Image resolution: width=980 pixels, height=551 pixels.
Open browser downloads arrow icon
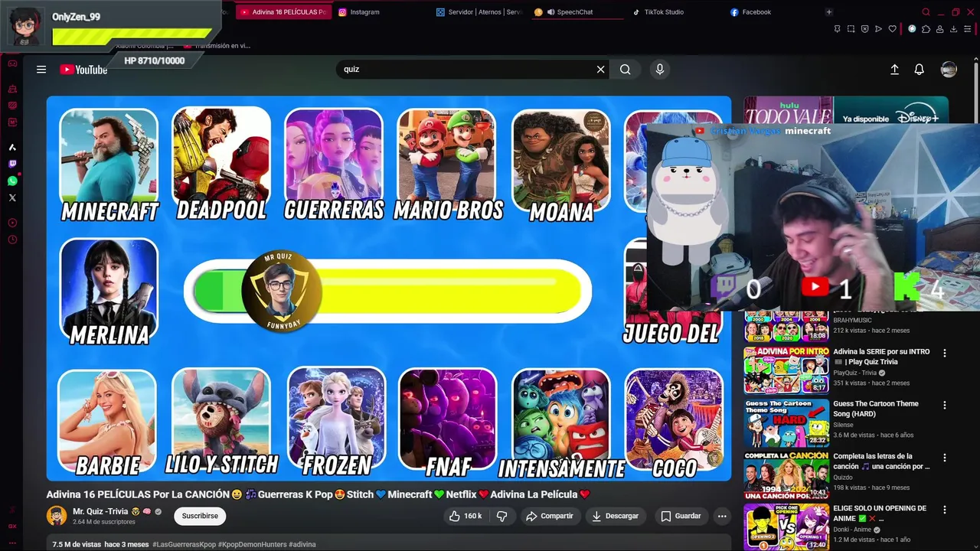point(953,29)
